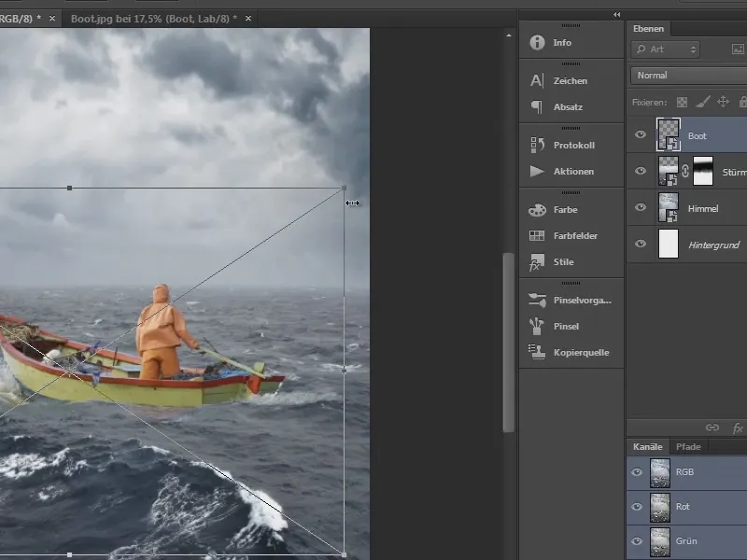747x560 pixels.
Task: Click the scroll up arrow of canvas
Action: click(509, 35)
